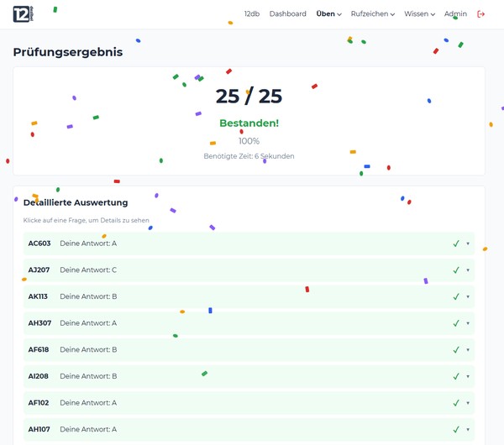504x445 pixels.
Task: Go to the Dashboard page
Action: (287, 14)
